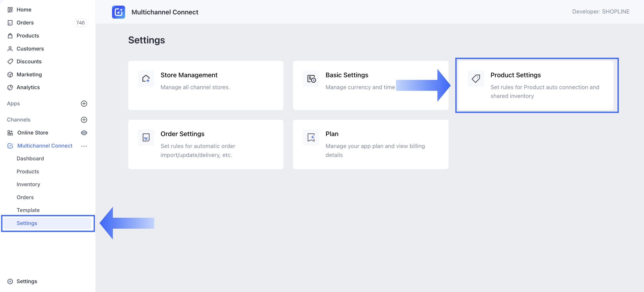Image resolution: width=644 pixels, height=292 pixels.
Task: Open Dashboard under Multichannel Connect
Action: (30, 159)
